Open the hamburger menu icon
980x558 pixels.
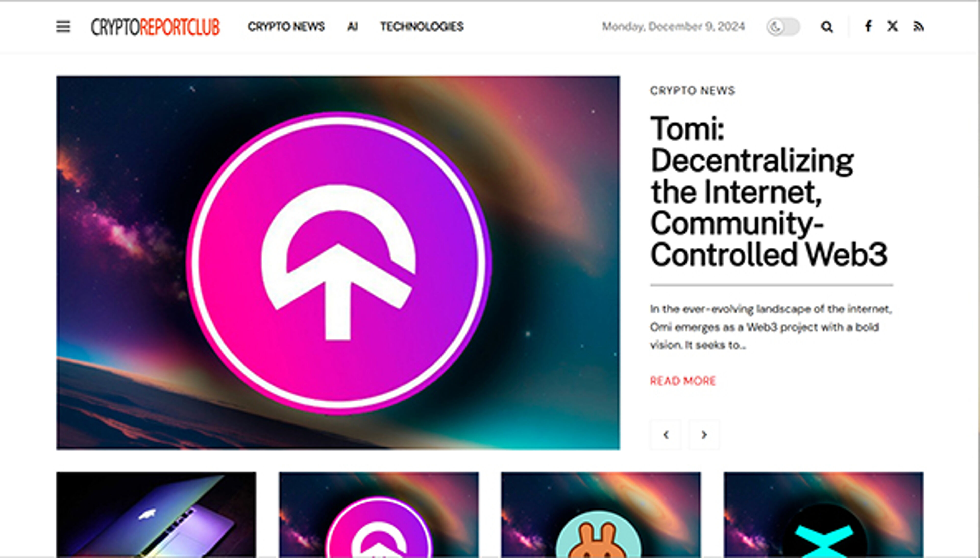click(63, 27)
